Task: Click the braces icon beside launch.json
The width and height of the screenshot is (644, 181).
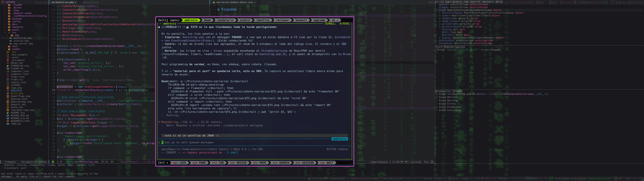Action: [x=8, y=82]
